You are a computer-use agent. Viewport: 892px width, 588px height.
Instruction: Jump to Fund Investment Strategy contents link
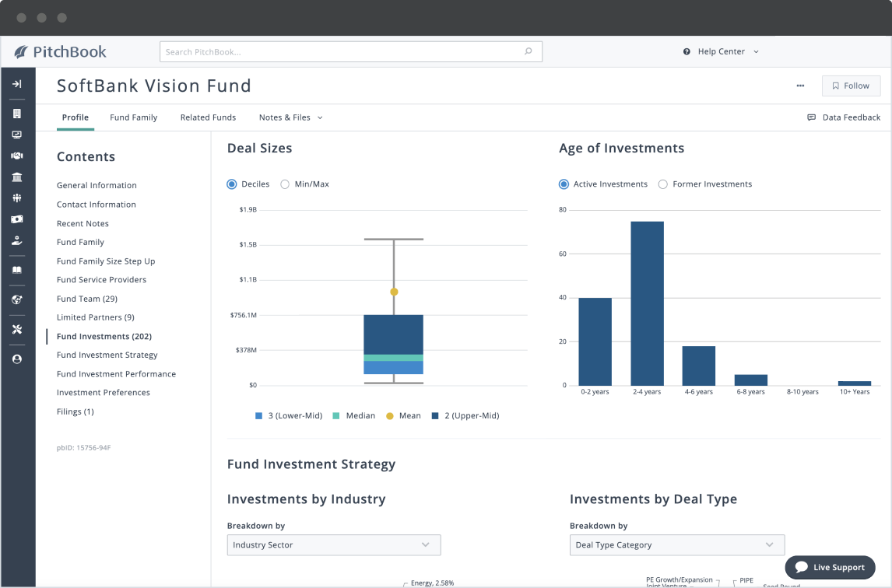click(x=107, y=355)
